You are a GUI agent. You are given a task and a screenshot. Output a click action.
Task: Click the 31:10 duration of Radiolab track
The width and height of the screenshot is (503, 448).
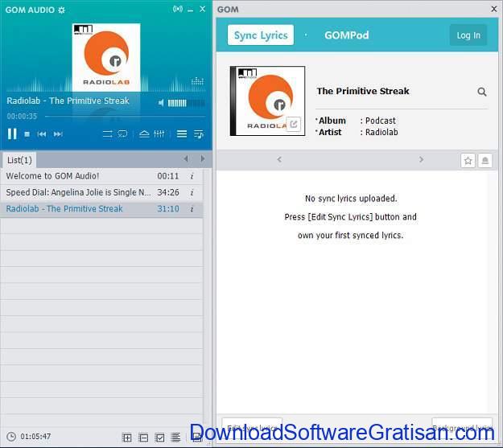[x=168, y=209]
